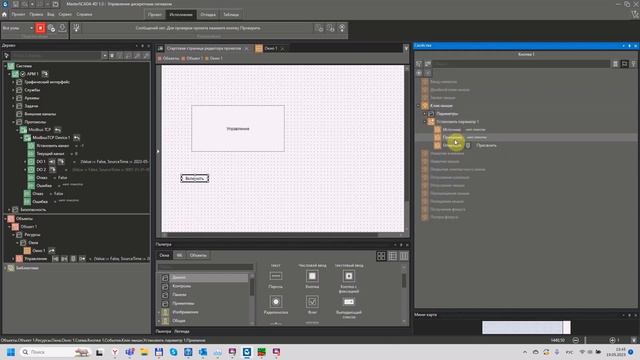640x360 pixels.
Task: Click the first small icon after DO 1
Action: tap(52, 162)
